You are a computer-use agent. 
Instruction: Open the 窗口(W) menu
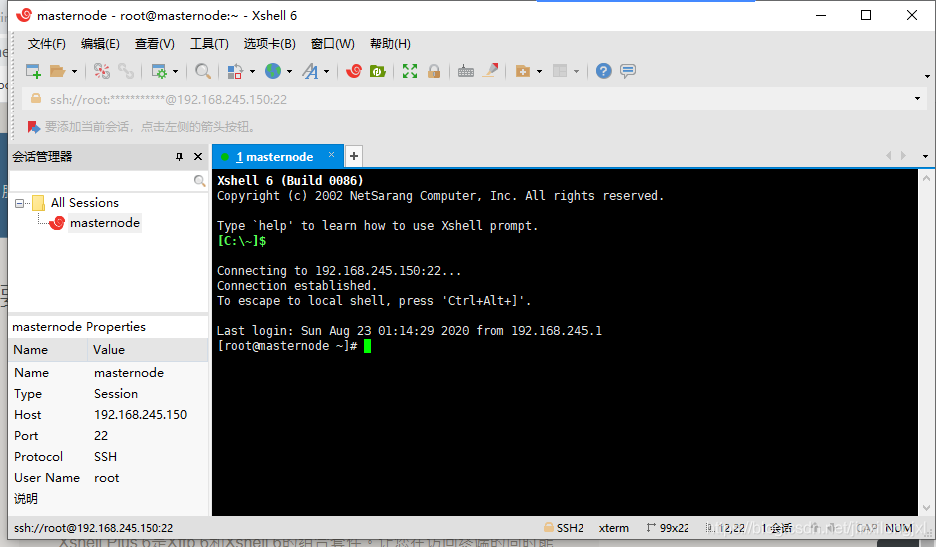[332, 44]
